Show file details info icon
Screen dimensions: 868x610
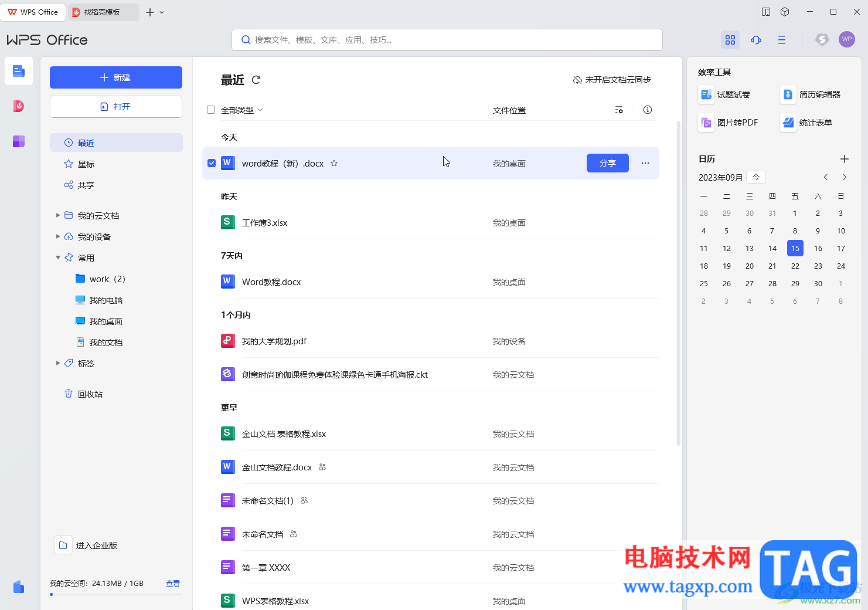point(648,110)
